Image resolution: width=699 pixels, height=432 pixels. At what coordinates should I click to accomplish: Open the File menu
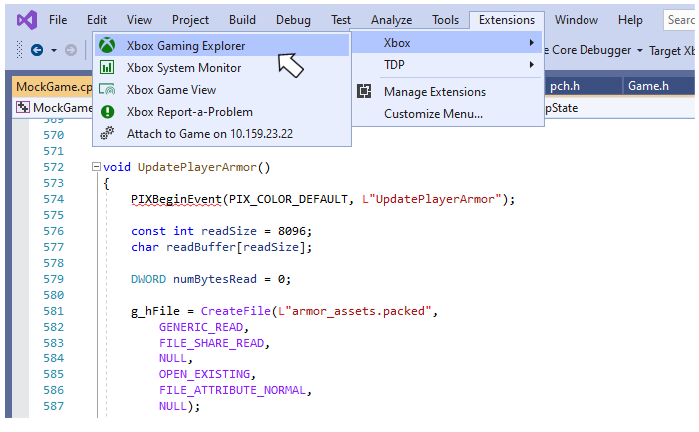tap(58, 20)
